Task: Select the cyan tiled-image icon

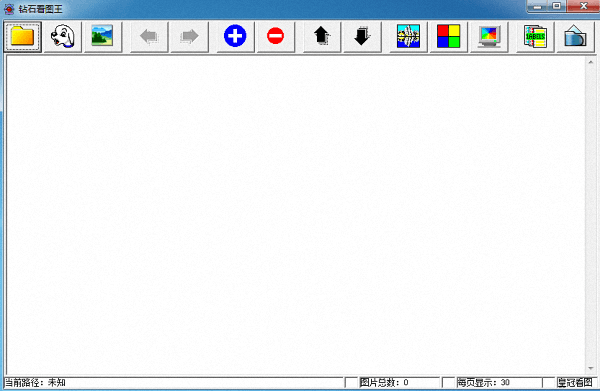Action: point(408,37)
